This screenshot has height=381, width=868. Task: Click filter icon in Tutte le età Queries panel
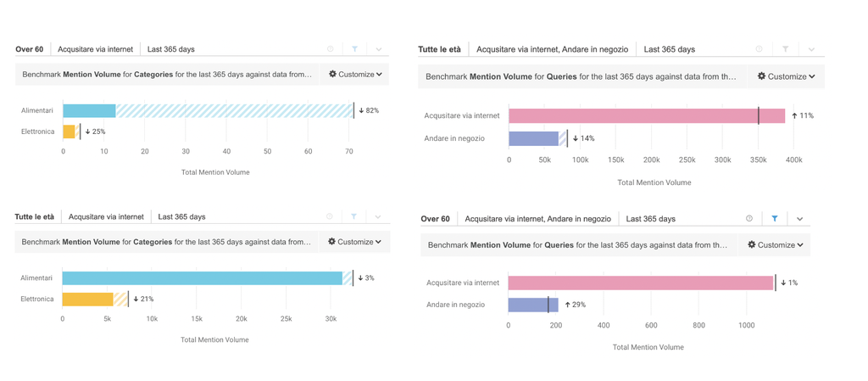(785, 49)
